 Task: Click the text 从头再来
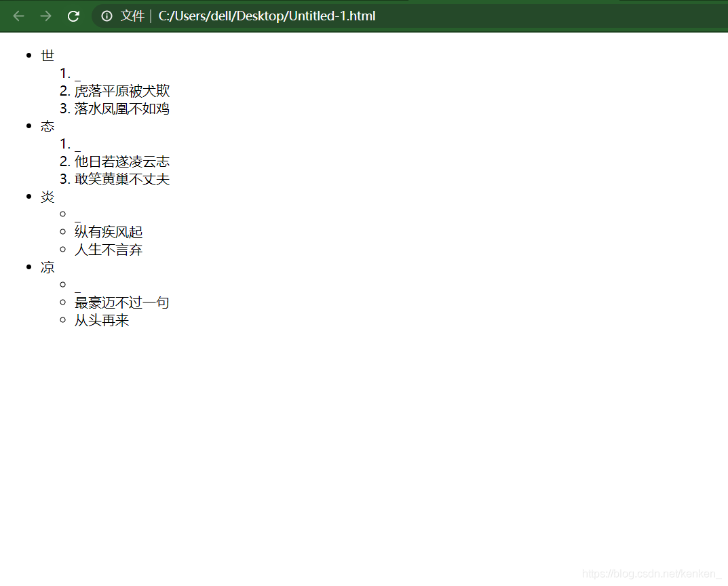(x=102, y=320)
